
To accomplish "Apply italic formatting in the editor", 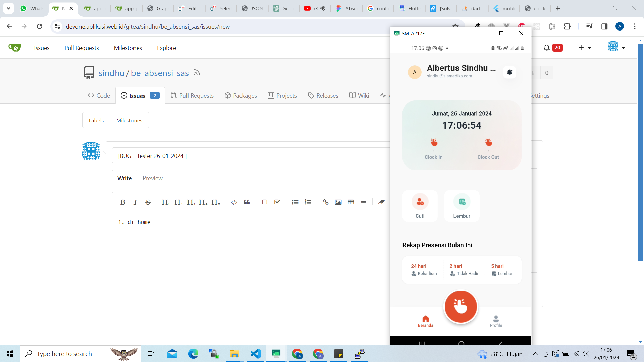I will tap(135, 202).
